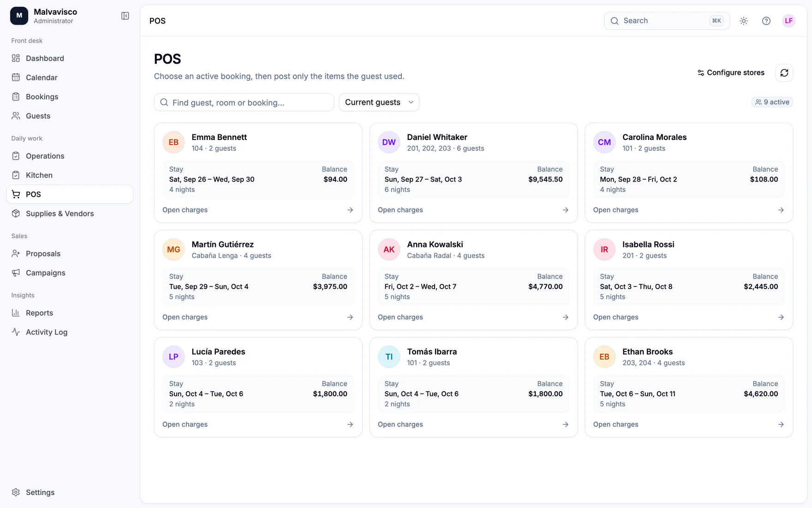Click the 9 active badge

point(772,102)
